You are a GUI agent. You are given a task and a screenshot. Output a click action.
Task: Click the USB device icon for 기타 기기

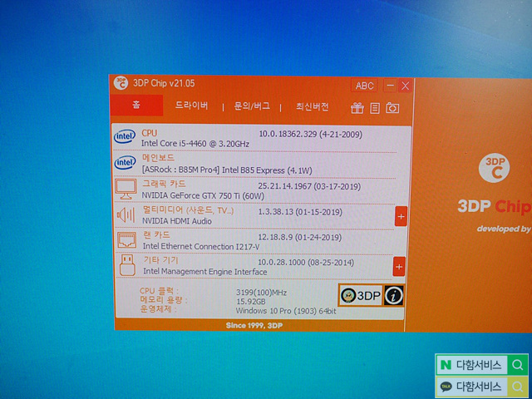pos(127,265)
